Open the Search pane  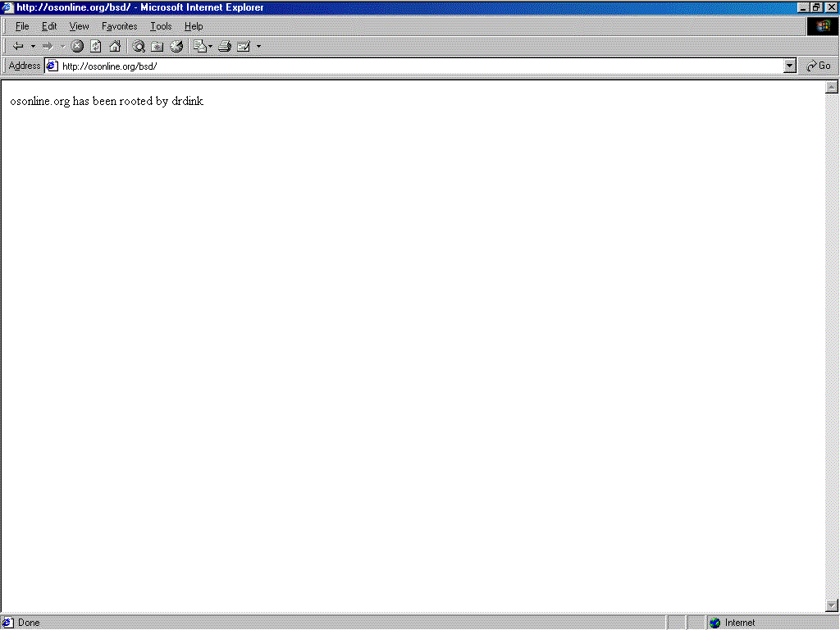(139, 46)
